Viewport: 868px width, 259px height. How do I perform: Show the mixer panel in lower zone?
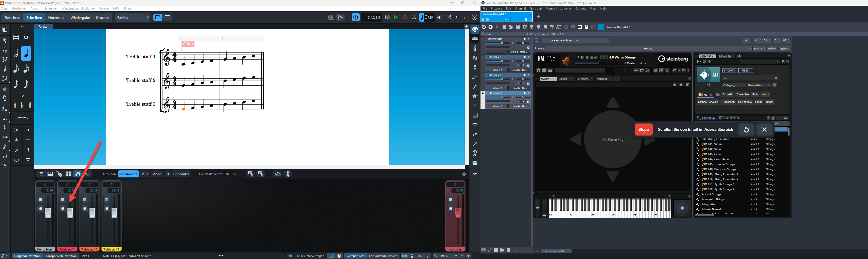[x=78, y=174]
